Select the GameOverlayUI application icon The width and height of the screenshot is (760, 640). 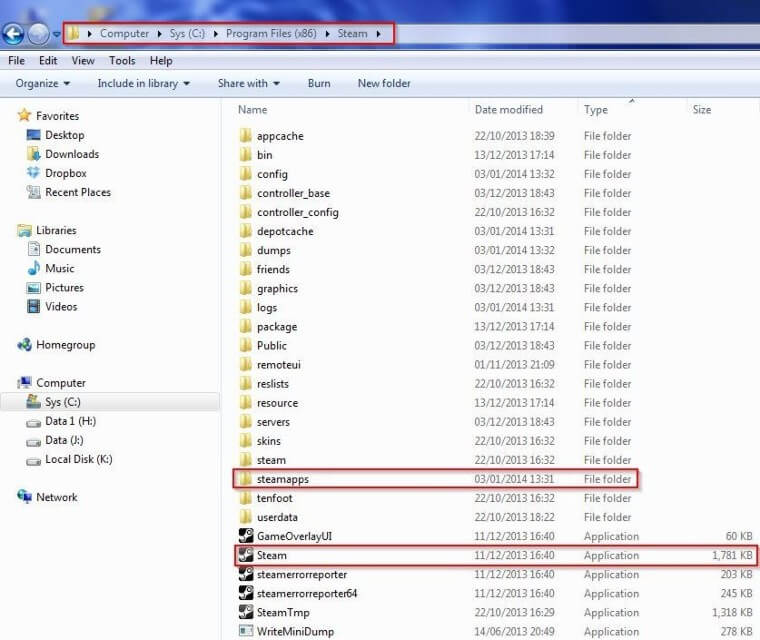pyautogui.click(x=246, y=536)
